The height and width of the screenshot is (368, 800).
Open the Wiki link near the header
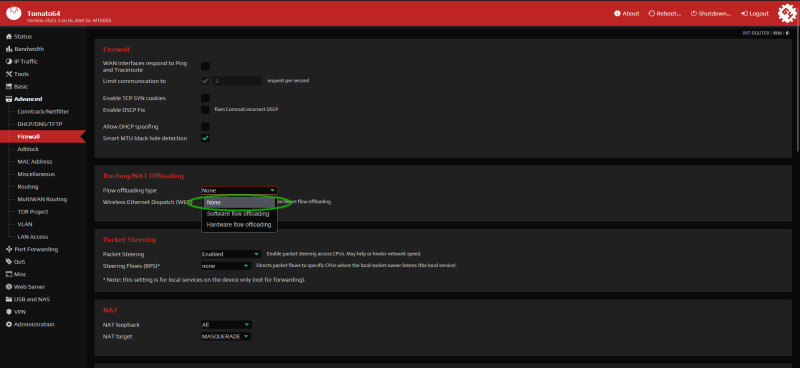click(x=777, y=33)
